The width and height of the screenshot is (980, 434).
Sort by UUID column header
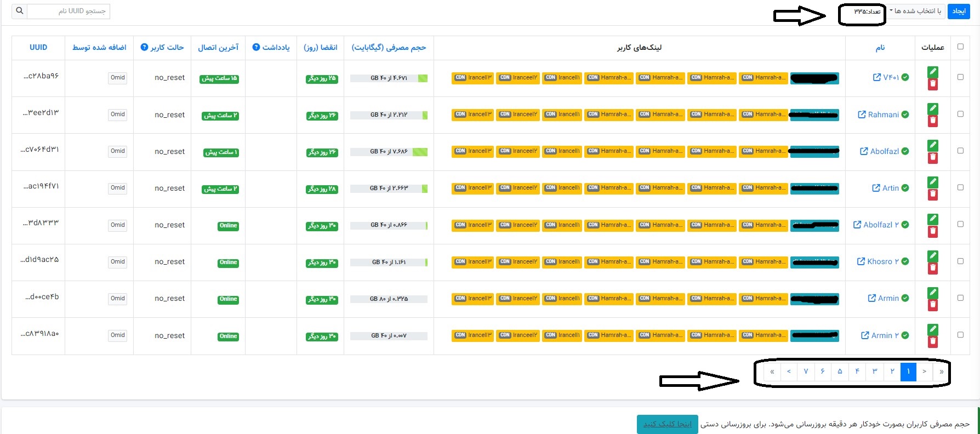[38, 48]
